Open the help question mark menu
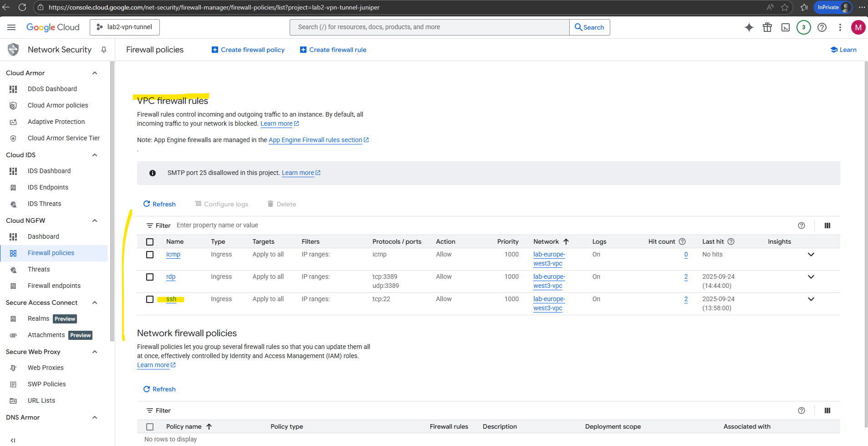Screen dimensions: 868x446 (822, 27)
